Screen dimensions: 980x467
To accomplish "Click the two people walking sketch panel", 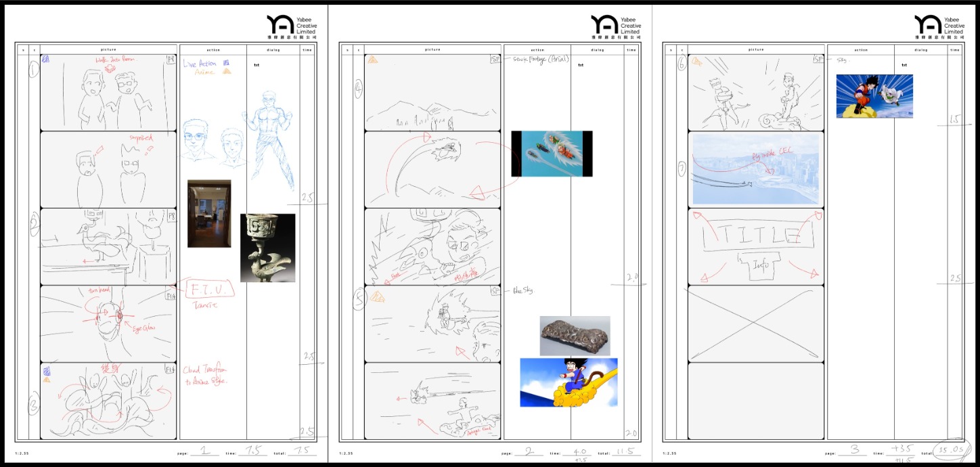I will 108,93.
